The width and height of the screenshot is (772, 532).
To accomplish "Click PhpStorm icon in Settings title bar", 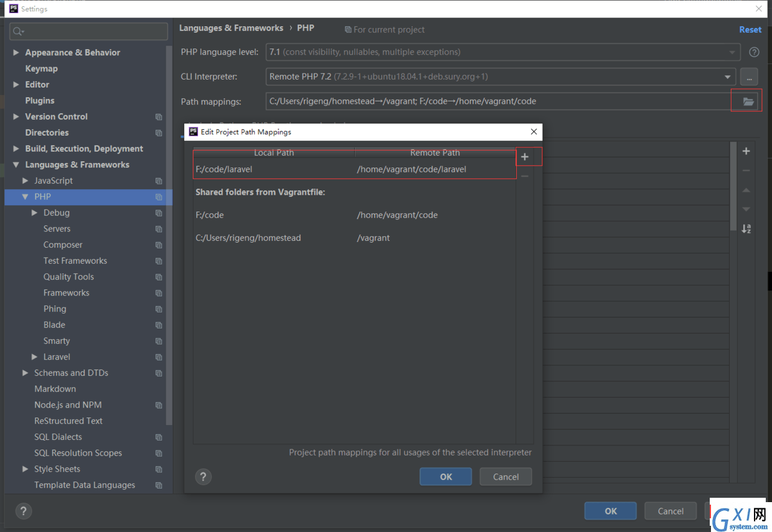I will pyautogui.click(x=13, y=9).
